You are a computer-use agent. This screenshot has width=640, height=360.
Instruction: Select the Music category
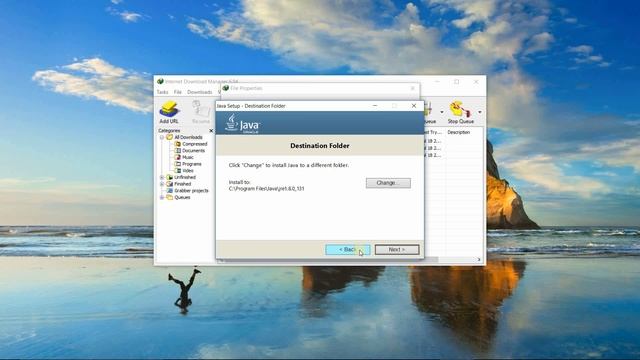coord(188,157)
